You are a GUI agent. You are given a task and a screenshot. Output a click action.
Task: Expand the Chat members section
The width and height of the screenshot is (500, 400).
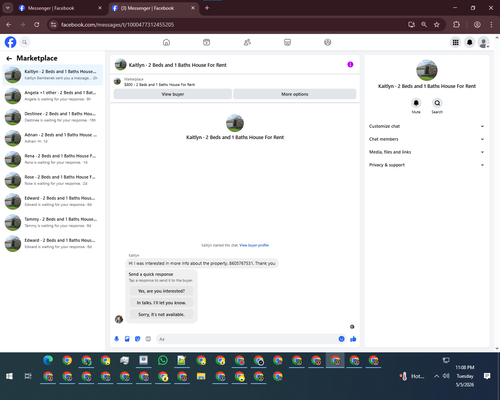coord(426,139)
